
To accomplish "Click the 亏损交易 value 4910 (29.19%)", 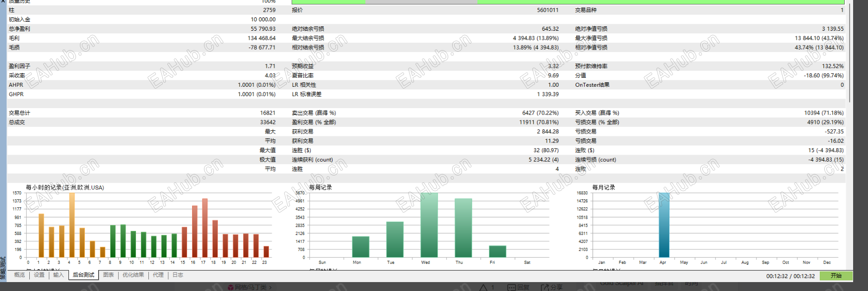I will coord(825,122).
